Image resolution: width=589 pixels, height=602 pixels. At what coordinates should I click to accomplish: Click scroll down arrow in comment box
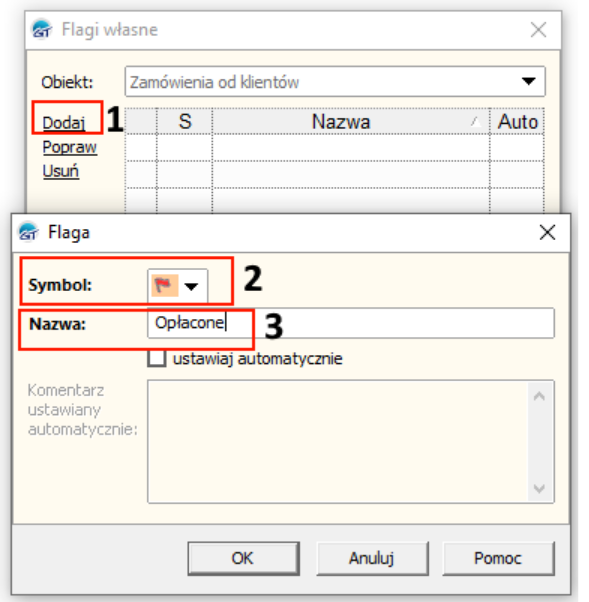(x=539, y=488)
